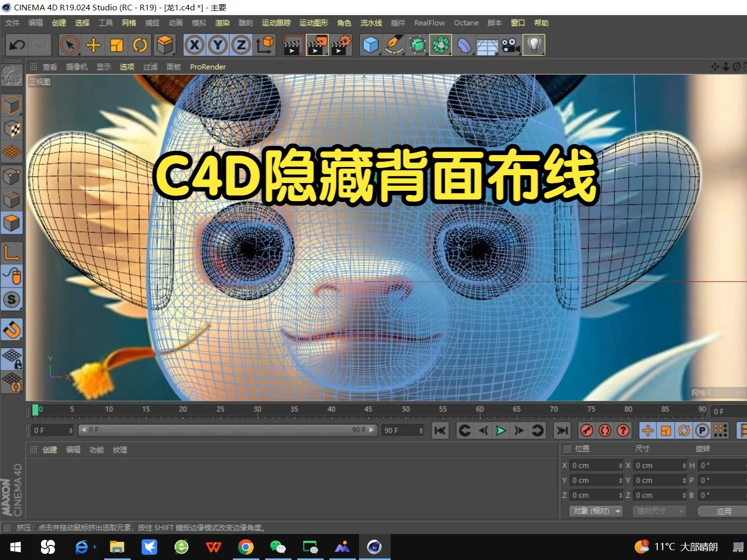
Task: Switch to the ProRender viewport menu
Action: (208, 66)
